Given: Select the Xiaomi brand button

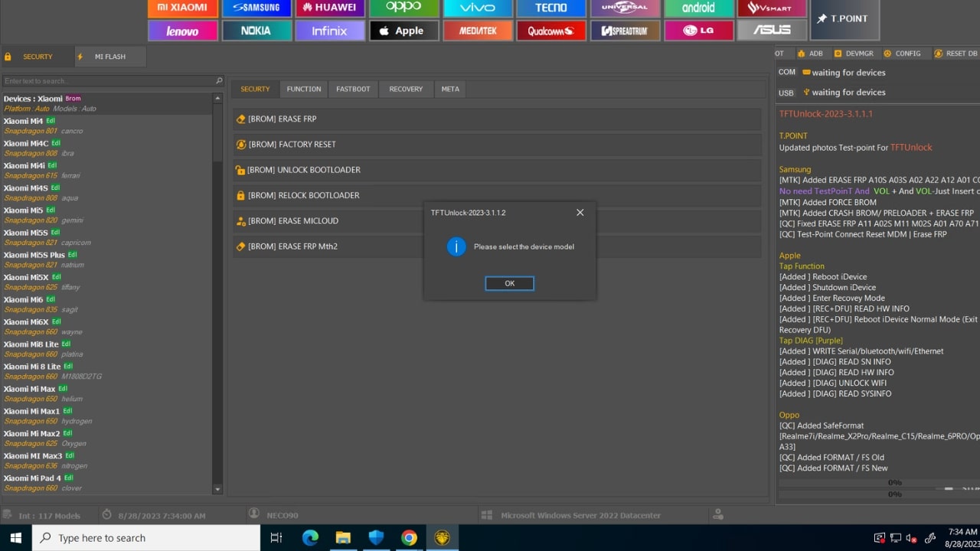Looking at the screenshot, I should pos(182,8).
